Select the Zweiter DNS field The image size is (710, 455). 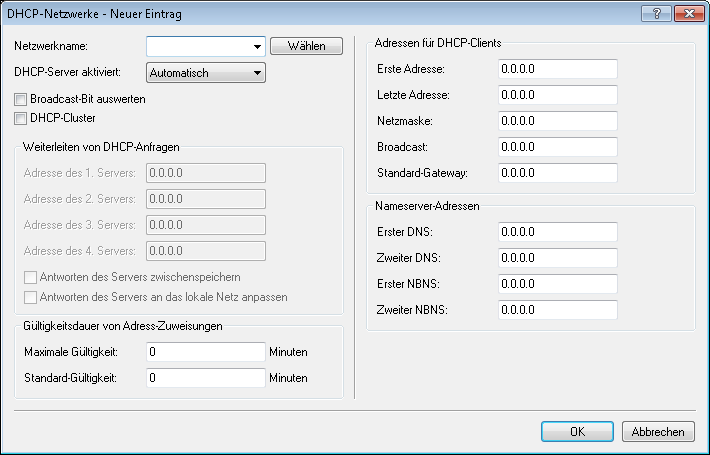556,258
